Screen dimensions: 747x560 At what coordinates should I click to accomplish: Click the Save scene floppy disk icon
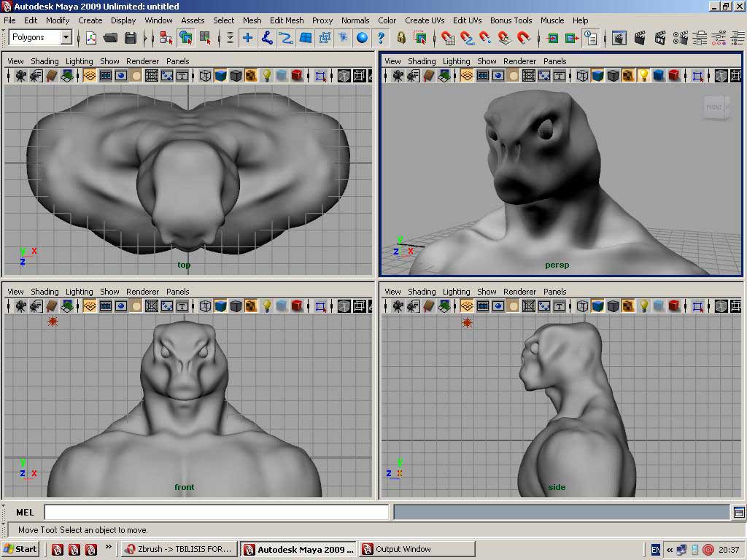[x=131, y=37]
